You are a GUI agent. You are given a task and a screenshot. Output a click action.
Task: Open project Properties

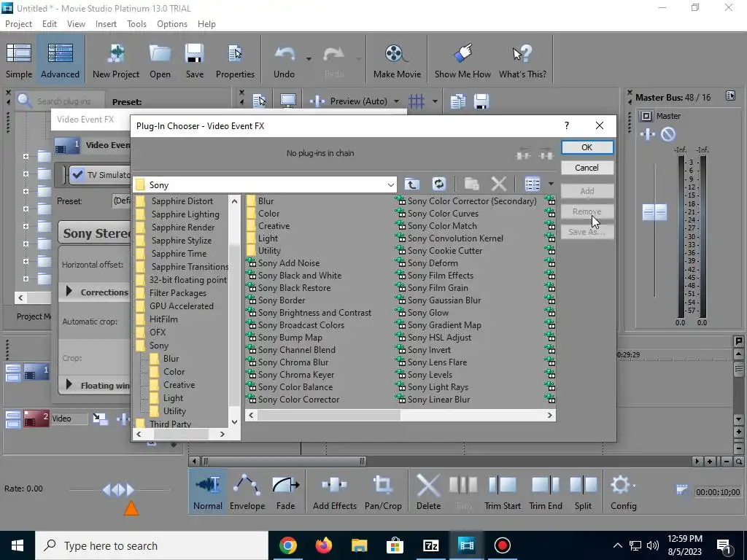coord(235,61)
